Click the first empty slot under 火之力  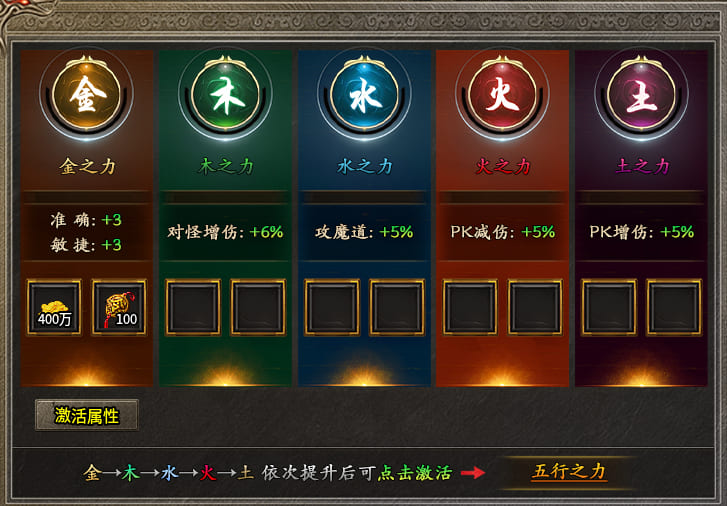470,307
